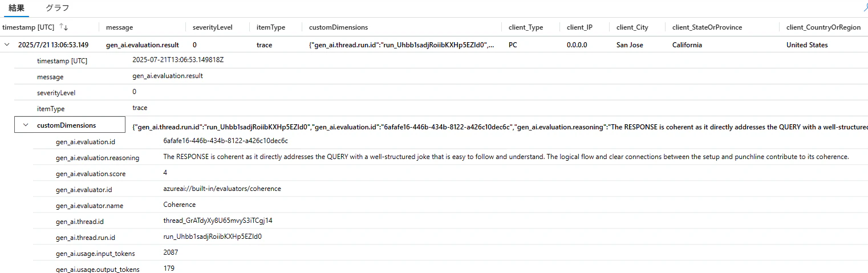
Task: Switch to the グラフ tab
Action: point(57,8)
